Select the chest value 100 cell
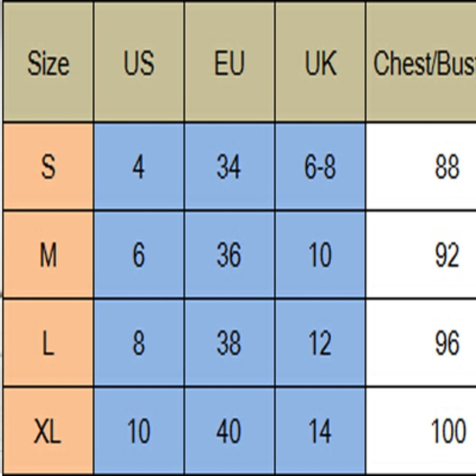Screen dimensions: 476x476 pyautogui.click(x=421, y=430)
